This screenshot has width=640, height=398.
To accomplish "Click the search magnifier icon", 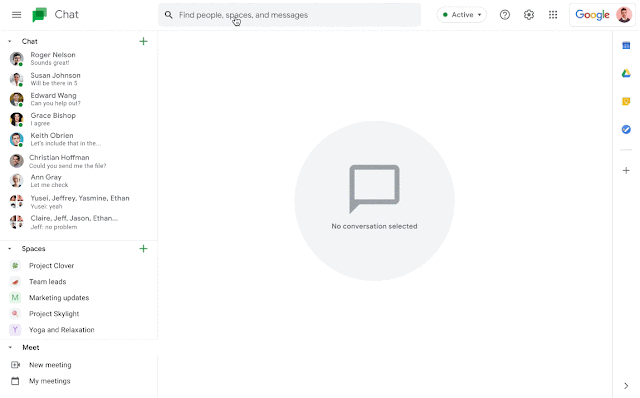I will tap(168, 15).
